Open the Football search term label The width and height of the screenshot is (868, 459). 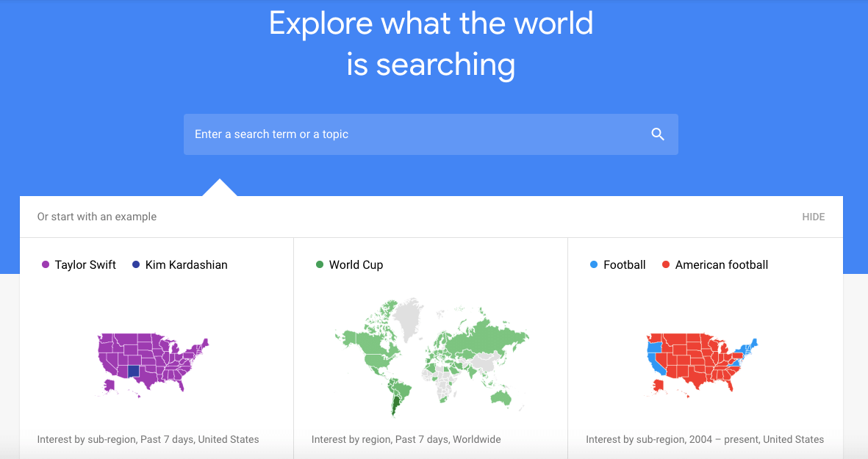[625, 265]
